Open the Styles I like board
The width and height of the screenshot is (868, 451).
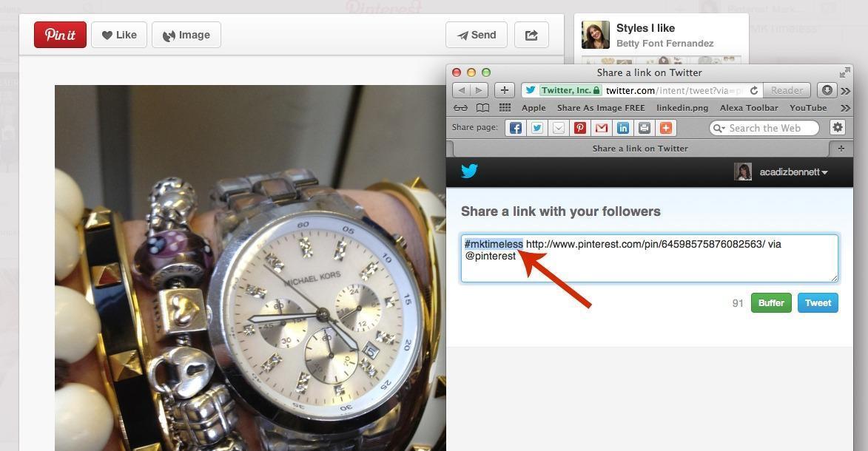[645, 27]
